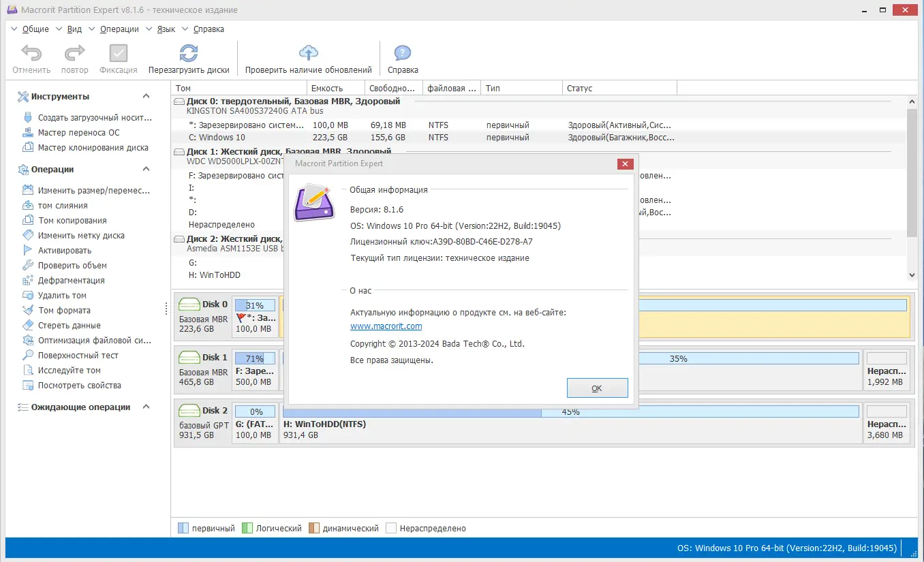The width and height of the screenshot is (924, 562).
Task: Click the Логический legend color swatch
Action: point(247,528)
